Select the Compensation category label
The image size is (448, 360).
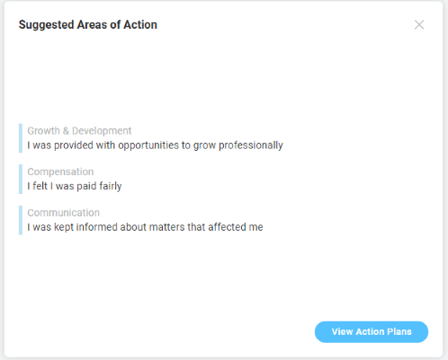(x=60, y=172)
